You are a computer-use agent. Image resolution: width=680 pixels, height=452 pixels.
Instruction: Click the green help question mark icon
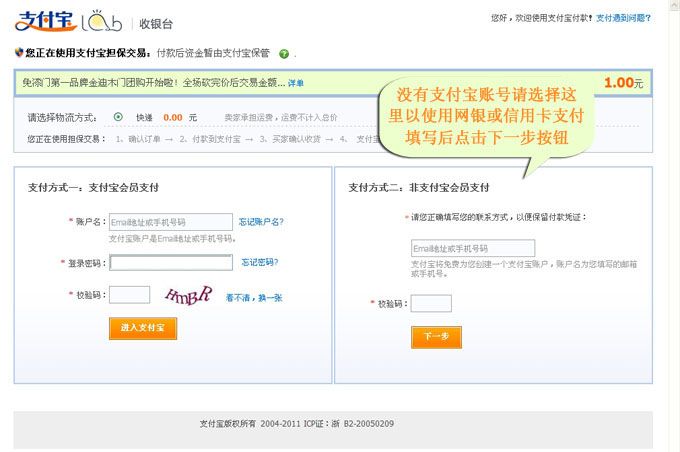pos(284,54)
